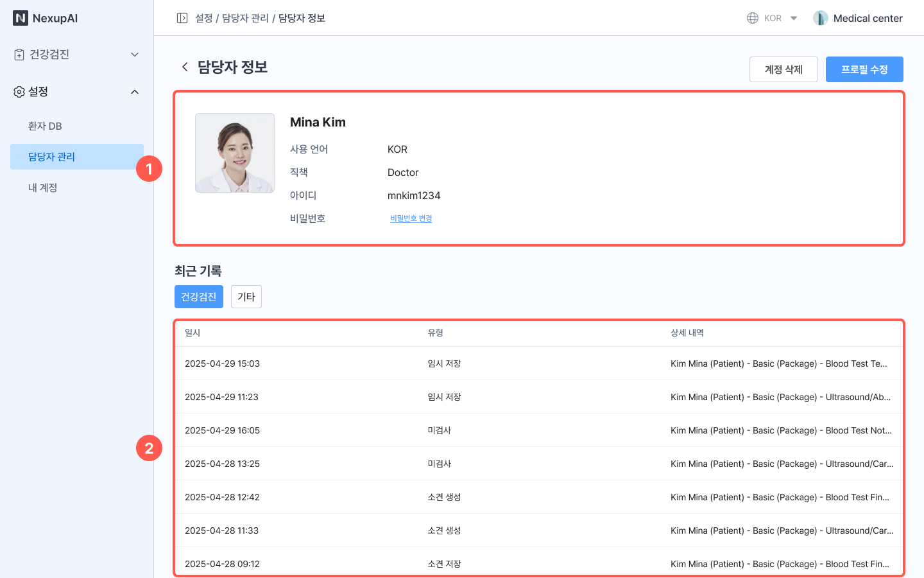
Task: Switch to the 기타 records tab
Action: (x=246, y=297)
